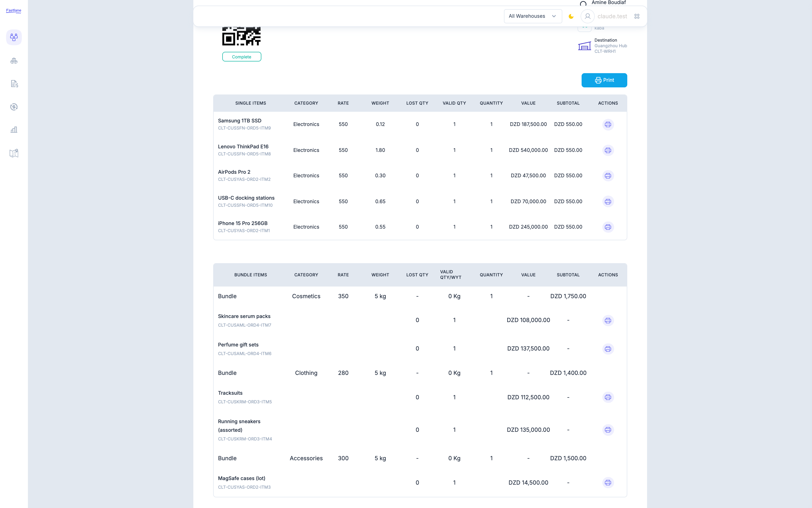
Task: Click the Clothing bundle category
Action: pyautogui.click(x=306, y=373)
